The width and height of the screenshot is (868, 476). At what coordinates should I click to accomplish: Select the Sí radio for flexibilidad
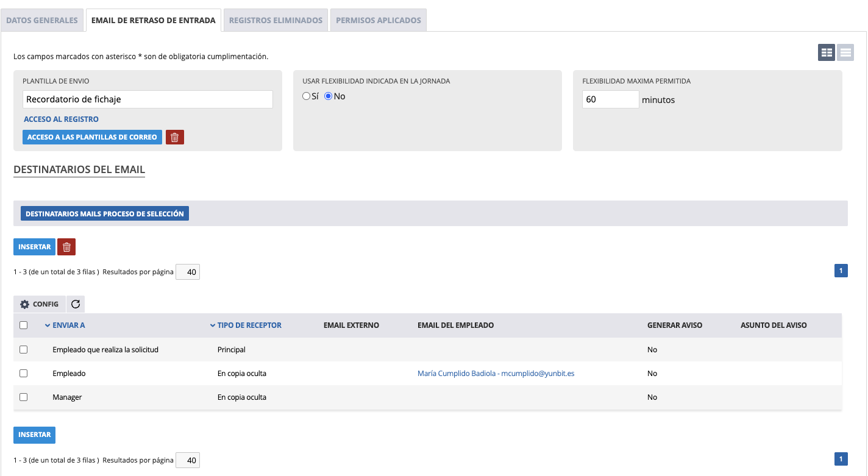pos(307,96)
